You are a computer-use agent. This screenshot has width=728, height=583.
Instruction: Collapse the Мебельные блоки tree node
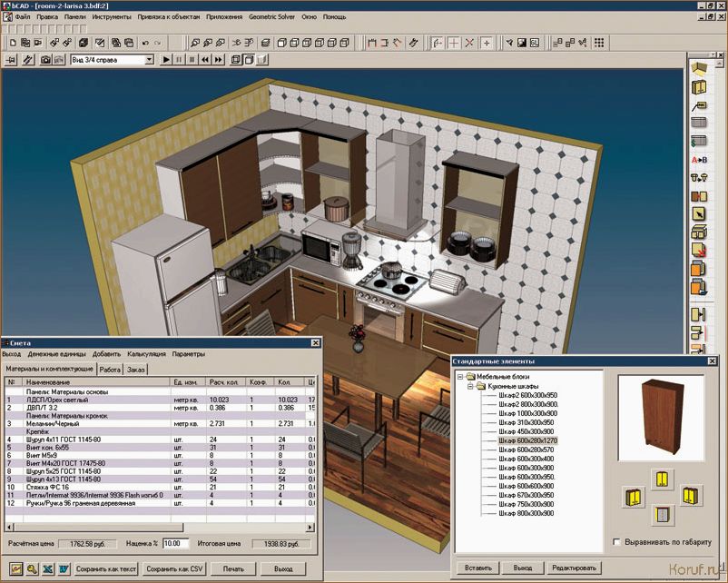(x=461, y=376)
